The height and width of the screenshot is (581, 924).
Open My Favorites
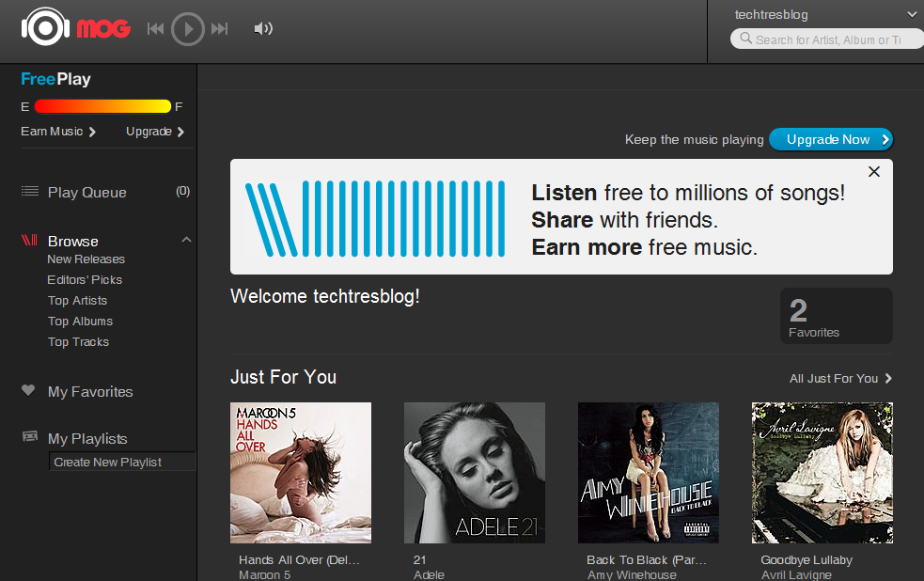(90, 392)
